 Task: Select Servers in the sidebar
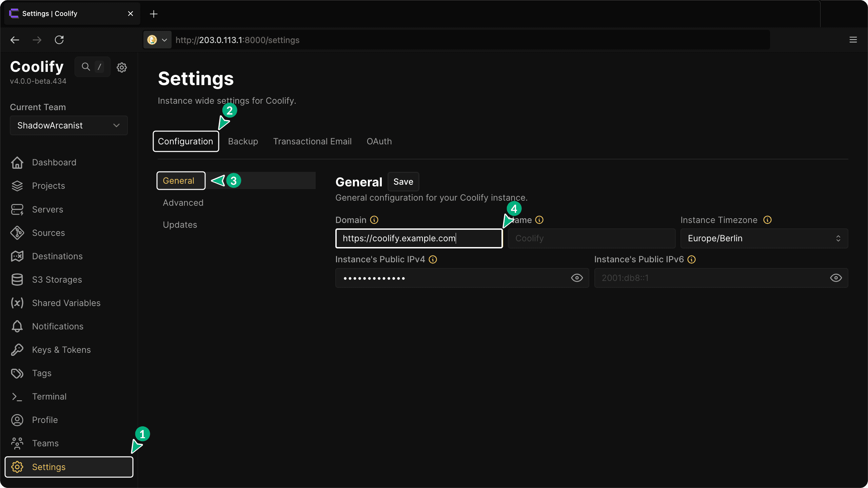click(x=47, y=209)
